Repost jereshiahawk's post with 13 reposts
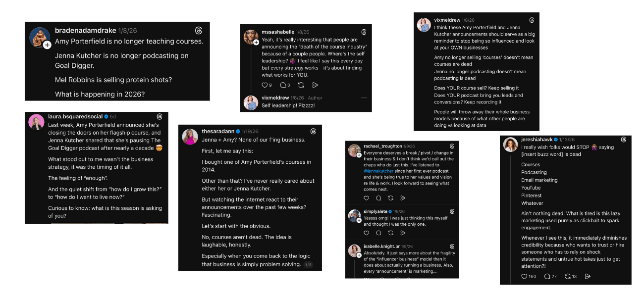Screen dimensions: 644x297 coord(568,276)
